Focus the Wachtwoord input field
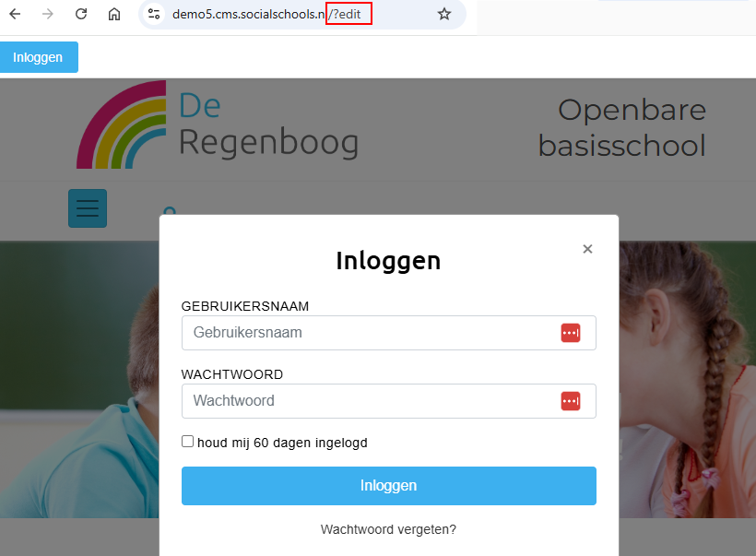Screen dimensions: 756x556 [x=389, y=401]
